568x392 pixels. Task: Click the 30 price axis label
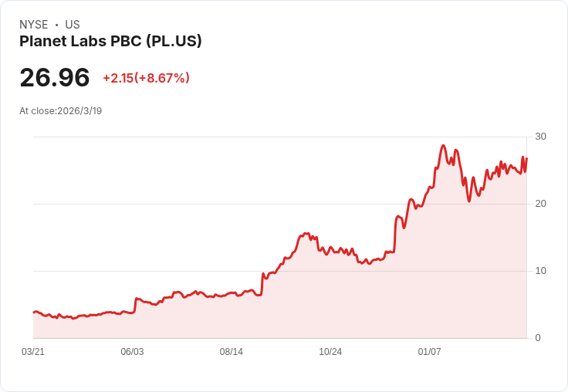540,137
